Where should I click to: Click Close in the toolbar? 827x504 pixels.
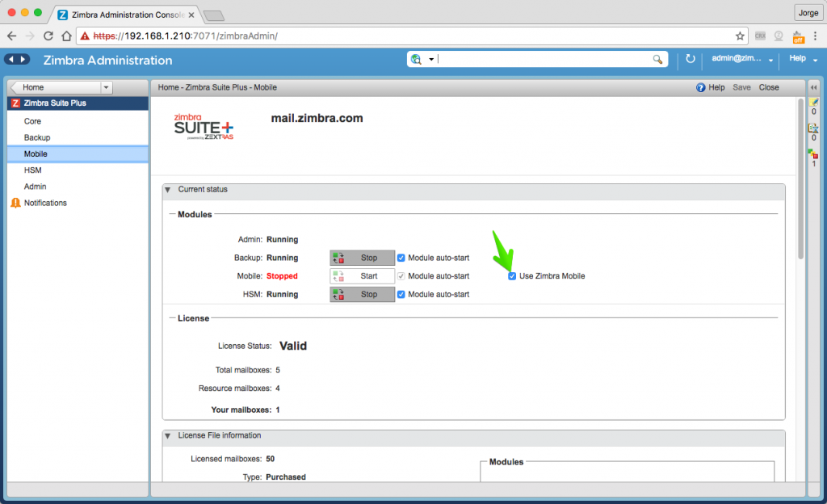[x=769, y=87]
